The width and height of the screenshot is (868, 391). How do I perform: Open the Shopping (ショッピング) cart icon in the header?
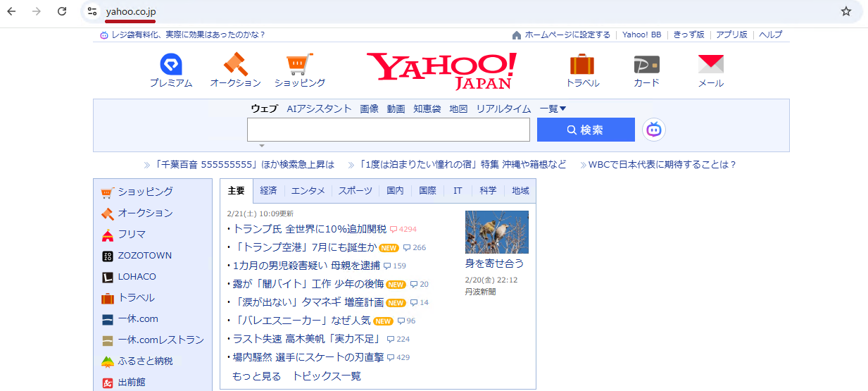(x=300, y=65)
